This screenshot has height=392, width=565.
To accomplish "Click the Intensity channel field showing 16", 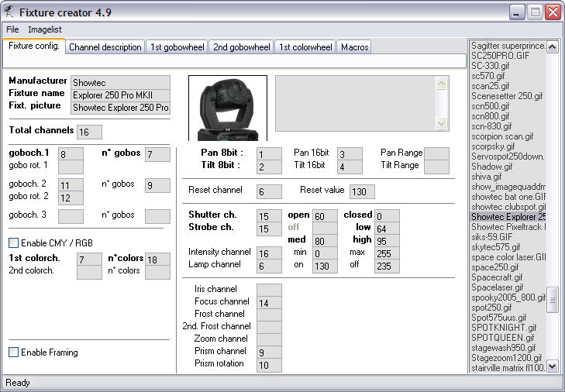I will tap(269, 253).
